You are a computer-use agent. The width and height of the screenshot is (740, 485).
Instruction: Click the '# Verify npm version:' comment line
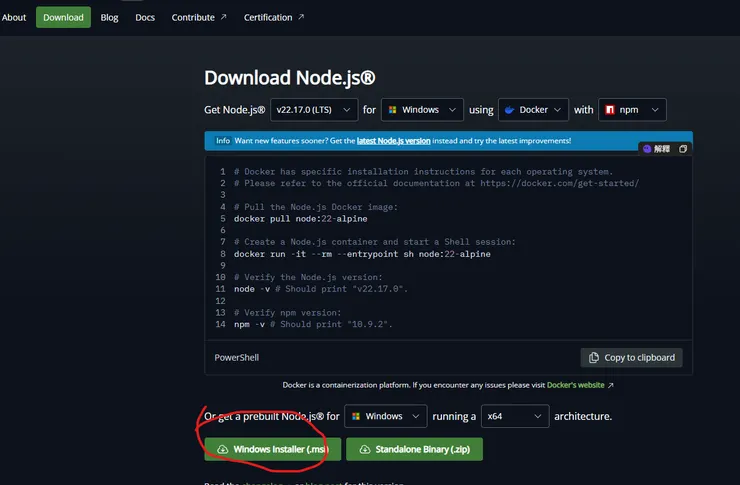click(x=287, y=313)
